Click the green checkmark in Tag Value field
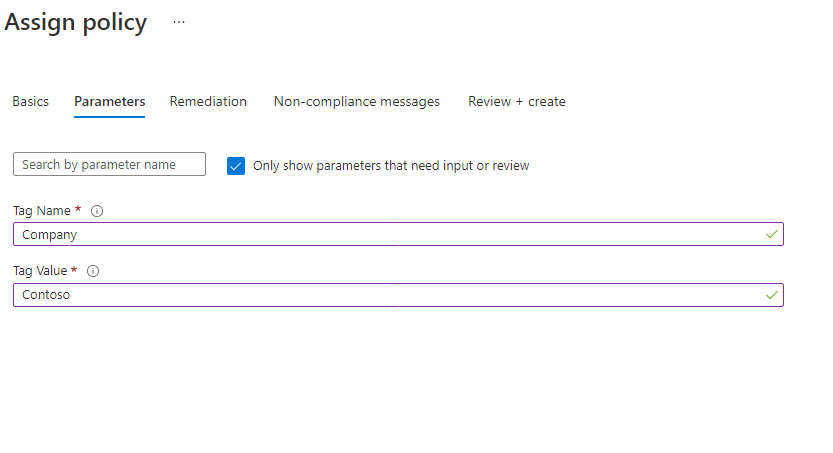 click(772, 295)
